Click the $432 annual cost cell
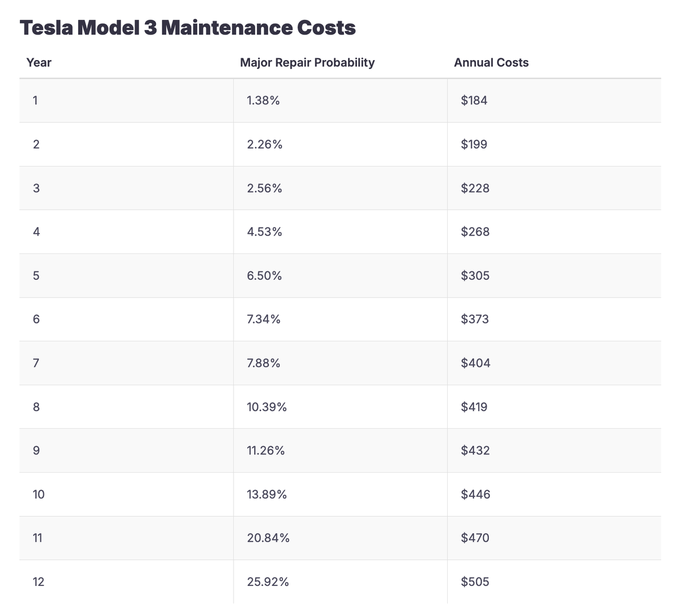The image size is (675, 616). pyautogui.click(x=475, y=451)
